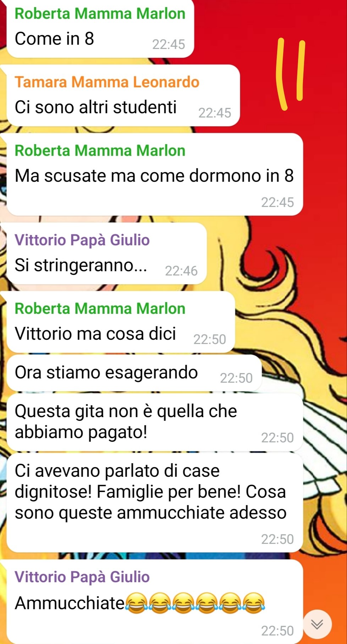Select the 'Ci avevano parlato di case dignitose' message
The width and height of the screenshot is (347, 644).
[154, 503]
